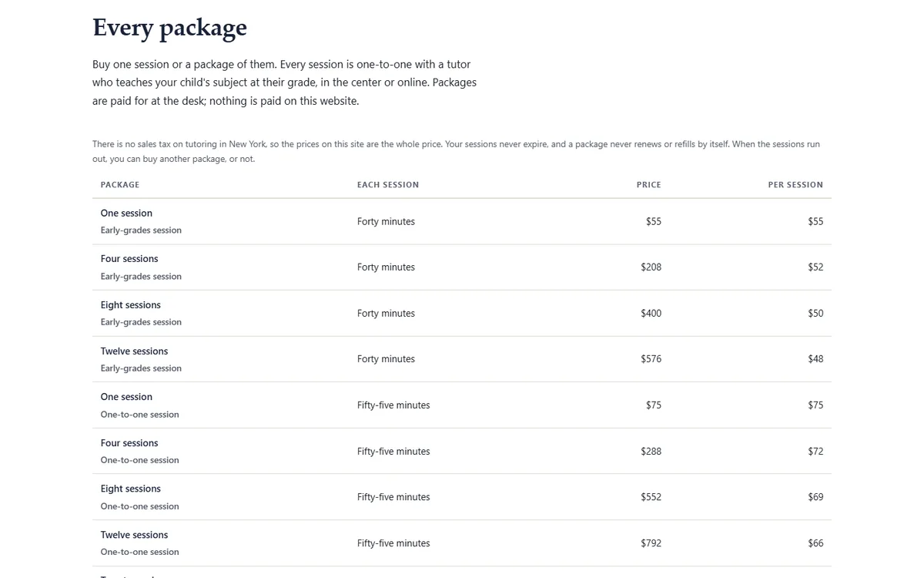The width and height of the screenshot is (924, 578).
Task: Click the $75 value in the Price column
Action: coord(654,405)
